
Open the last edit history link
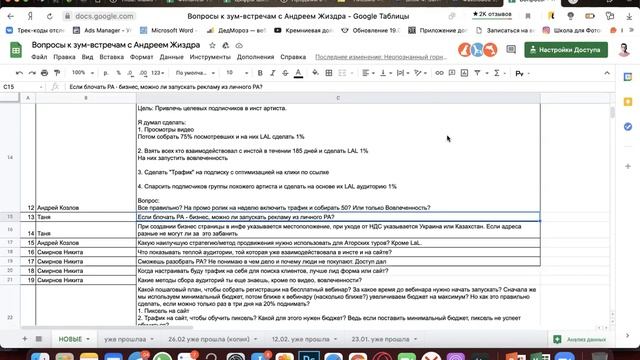[x=381, y=57]
